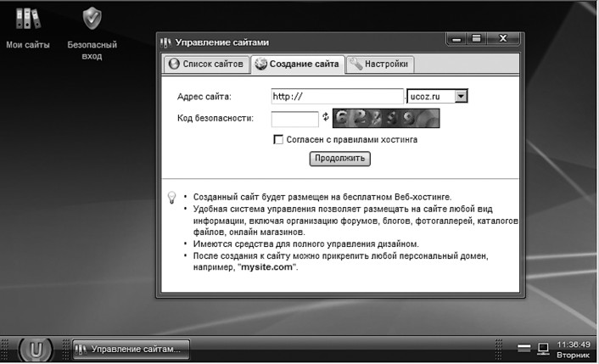
Task: Switch to the Список сайтов tab
Action: coord(207,64)
